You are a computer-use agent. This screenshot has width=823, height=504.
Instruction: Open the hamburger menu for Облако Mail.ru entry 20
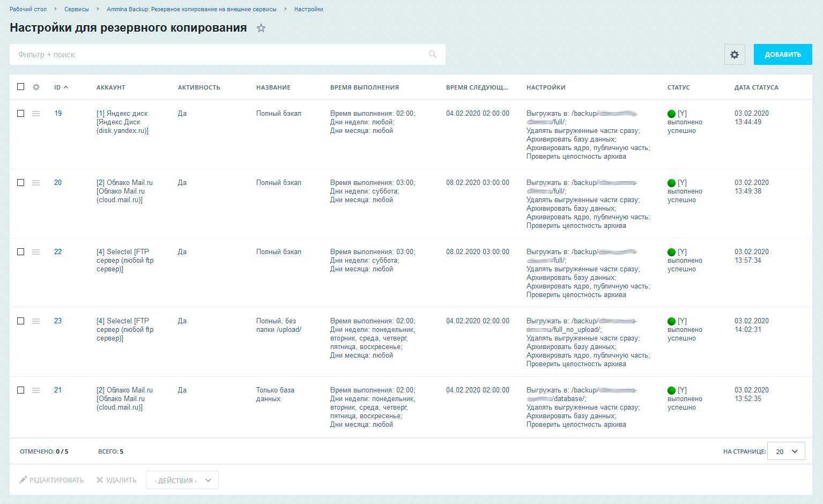35,182
